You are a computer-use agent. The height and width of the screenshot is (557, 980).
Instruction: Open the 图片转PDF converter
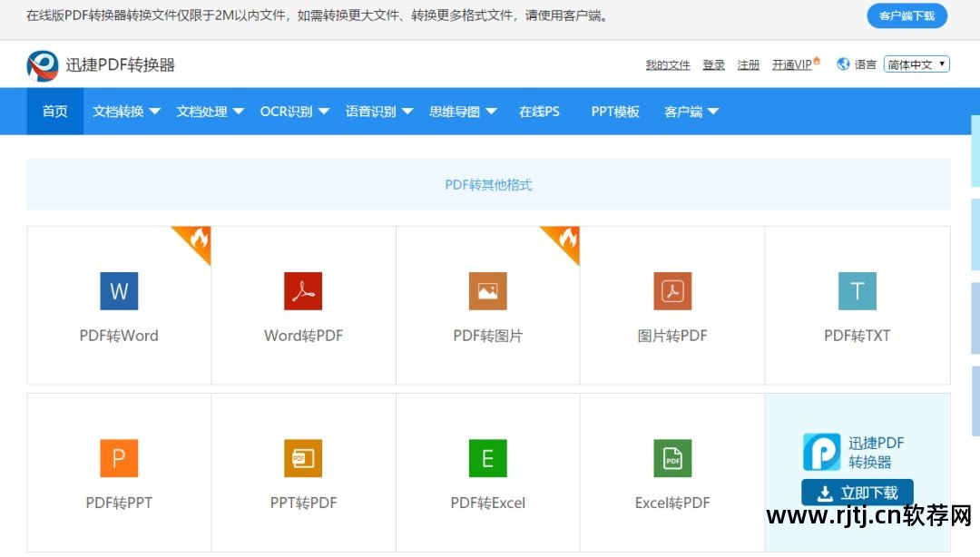[x=671, y=305]
